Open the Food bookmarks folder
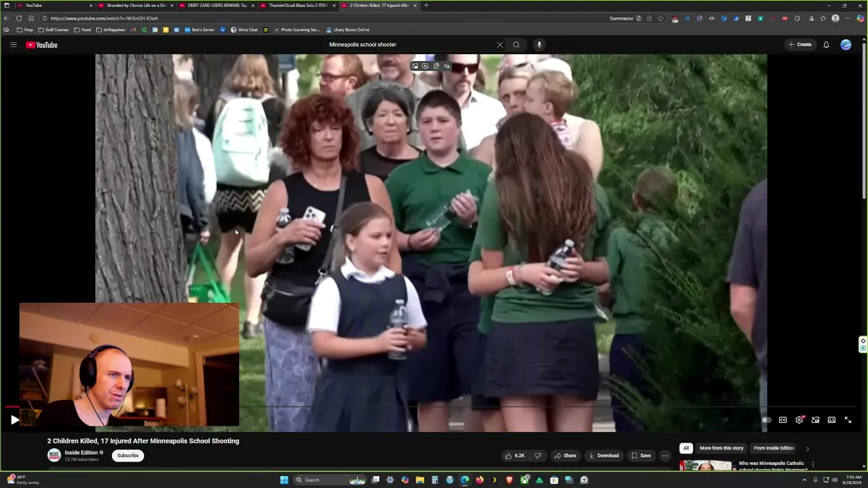868x488 pixels. [x=82, y=30]
